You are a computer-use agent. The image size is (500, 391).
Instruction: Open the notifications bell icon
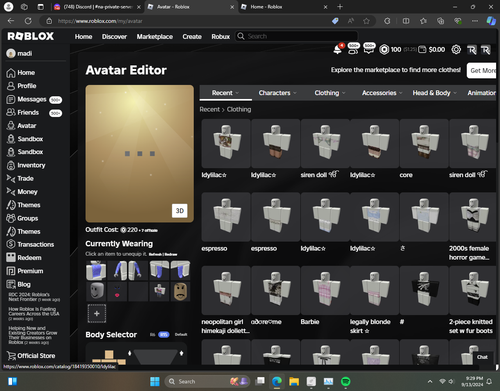point(337,50)
